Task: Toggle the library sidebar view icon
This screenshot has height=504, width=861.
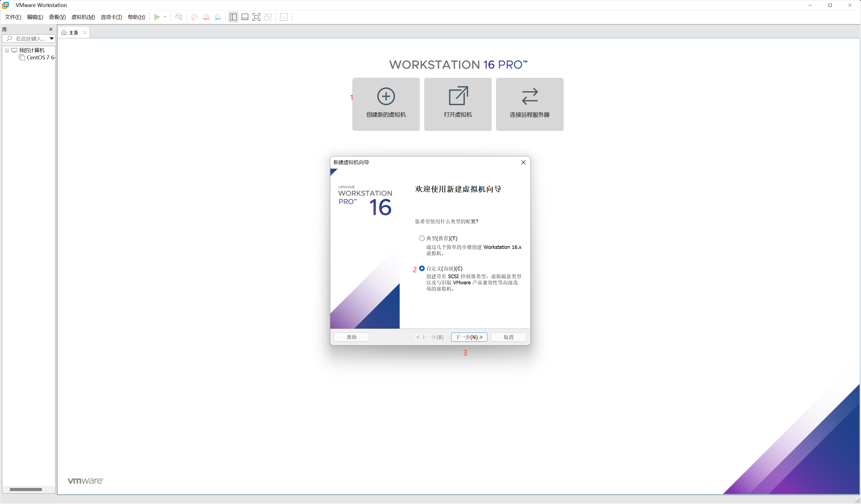Action: pyautogui.click(x=233, y=17)
